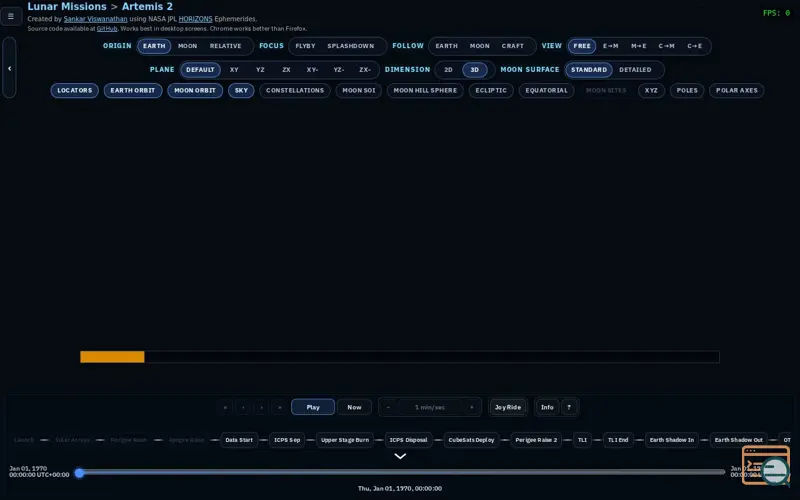Image resolution: width=800 pixels, height=500 pixels.
Task: Step forward with the single right arrow
Action: tap(261, 407)
